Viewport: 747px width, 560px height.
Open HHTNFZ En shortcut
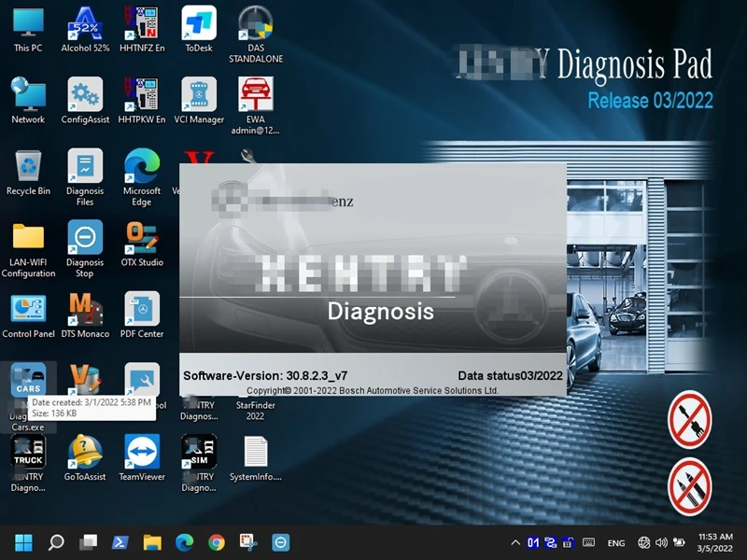pyautogui.click(x=142, y=30)
